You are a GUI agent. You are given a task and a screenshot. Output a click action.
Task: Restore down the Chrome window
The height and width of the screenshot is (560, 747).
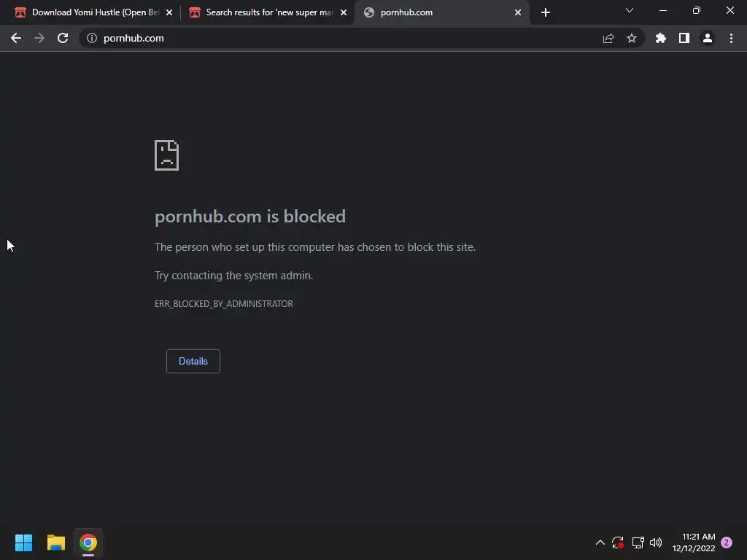(697, 10)
